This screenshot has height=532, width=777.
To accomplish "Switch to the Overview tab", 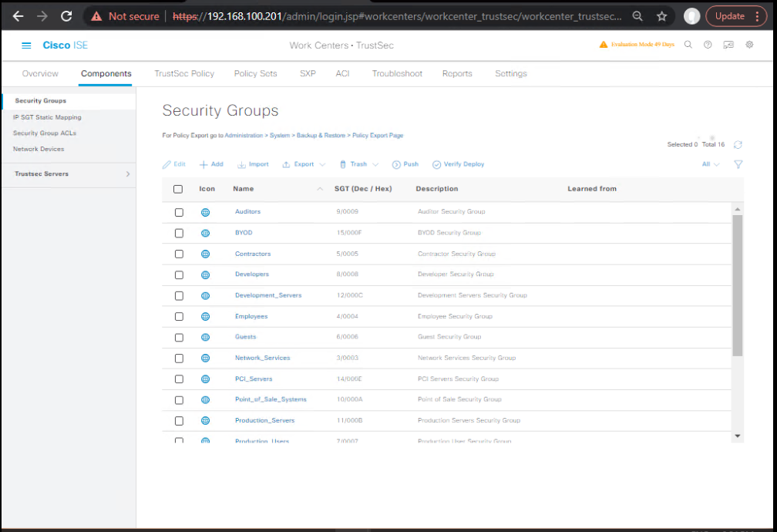I will [x=40, y=73].
